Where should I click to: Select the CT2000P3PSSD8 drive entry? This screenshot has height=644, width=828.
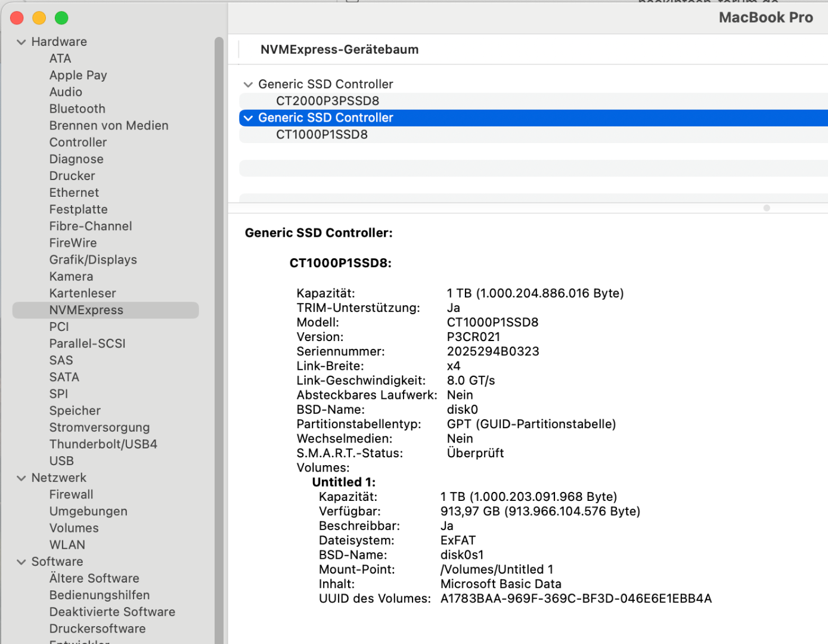click(x=327, y=101)
